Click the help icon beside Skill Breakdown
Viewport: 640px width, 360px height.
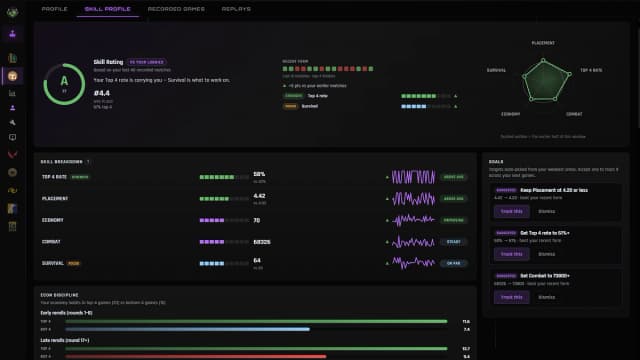[x=88, y=162]
